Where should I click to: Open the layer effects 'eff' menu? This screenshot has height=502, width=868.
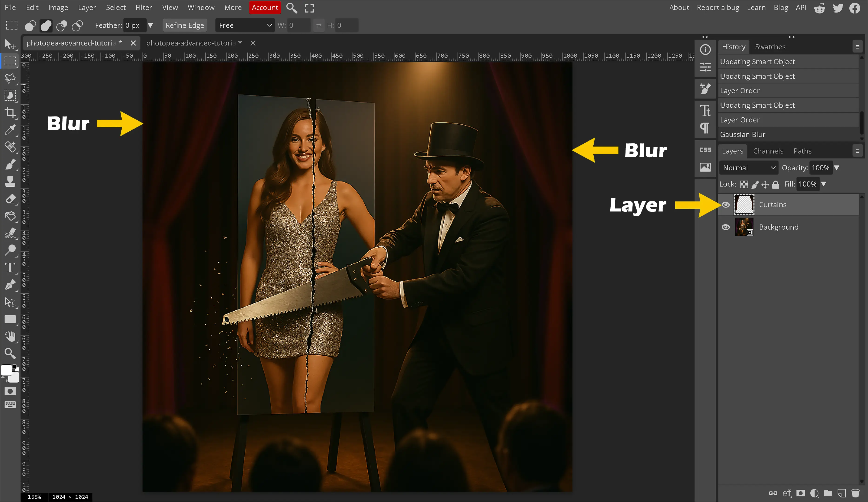[787, 493]
